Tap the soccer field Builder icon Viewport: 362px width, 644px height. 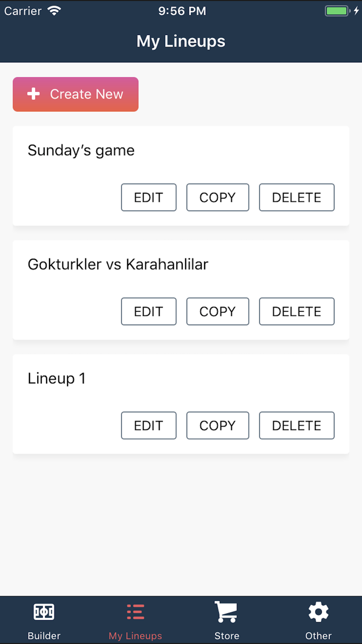(x=44, y=612)
